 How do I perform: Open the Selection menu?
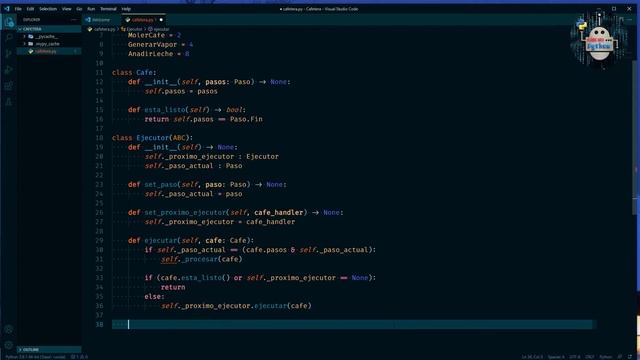[x=48, y=9]
